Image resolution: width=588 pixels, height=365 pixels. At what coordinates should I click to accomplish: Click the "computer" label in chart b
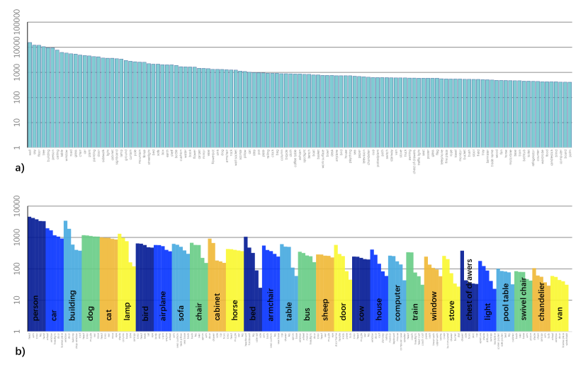click(x=397, y=303)
